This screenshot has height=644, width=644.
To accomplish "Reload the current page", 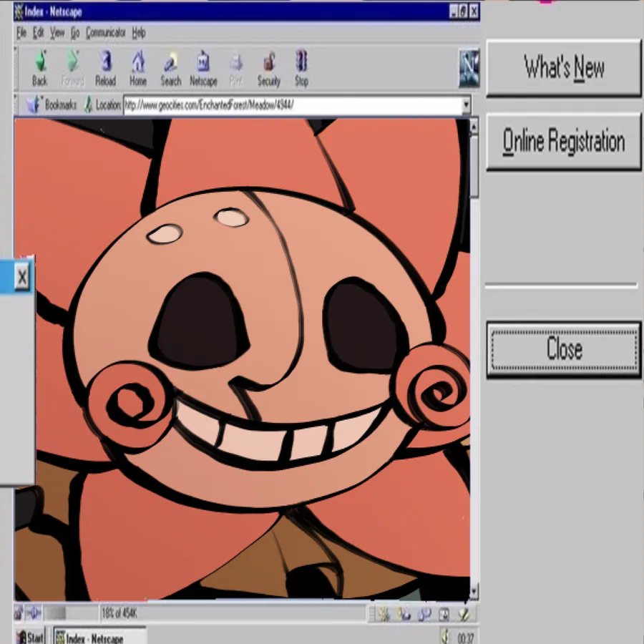I will (106, 68).
